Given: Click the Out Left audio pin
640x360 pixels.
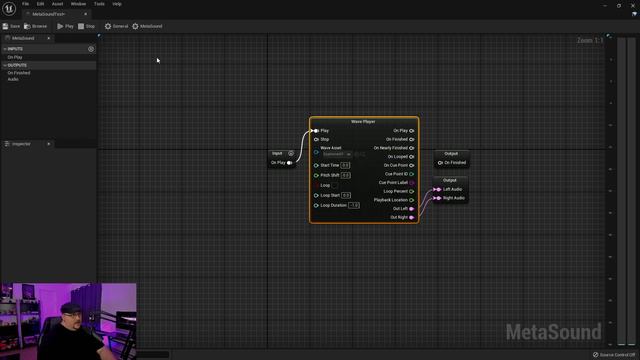Looking at the screenshot, I should pos(411,209).
